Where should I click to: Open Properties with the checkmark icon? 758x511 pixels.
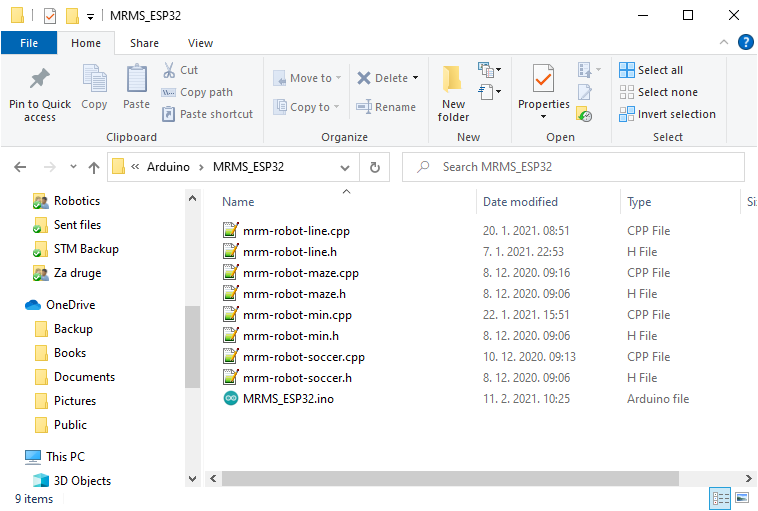543,80
